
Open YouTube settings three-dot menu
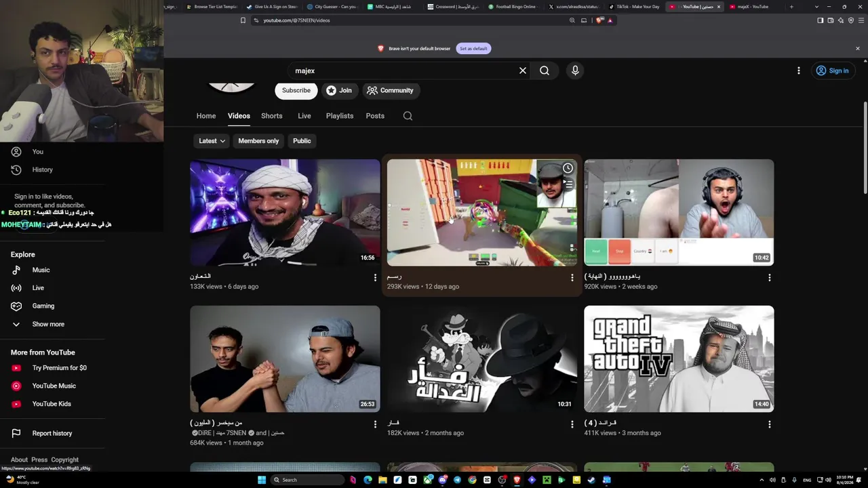click(799, 70)
